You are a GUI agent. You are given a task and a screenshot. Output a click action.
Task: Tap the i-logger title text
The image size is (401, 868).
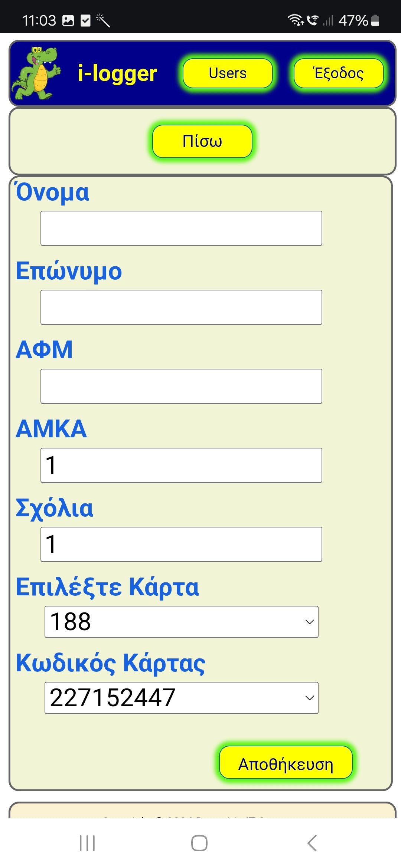coord(117,73)
